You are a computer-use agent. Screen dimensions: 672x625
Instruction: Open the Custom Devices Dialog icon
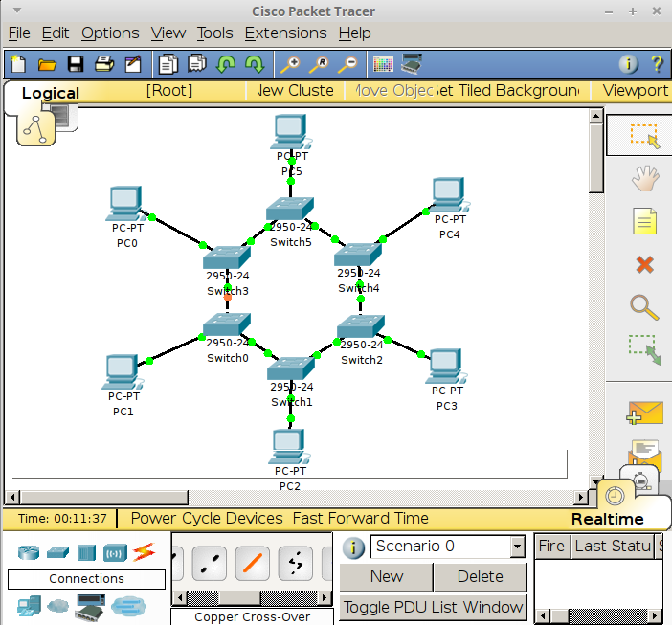pos(412,63)
